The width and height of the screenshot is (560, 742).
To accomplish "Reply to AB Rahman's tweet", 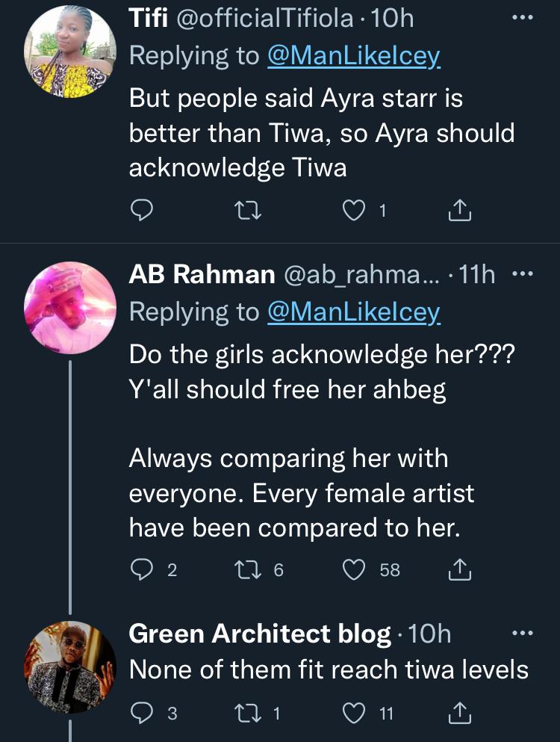I will coord(141,570).
